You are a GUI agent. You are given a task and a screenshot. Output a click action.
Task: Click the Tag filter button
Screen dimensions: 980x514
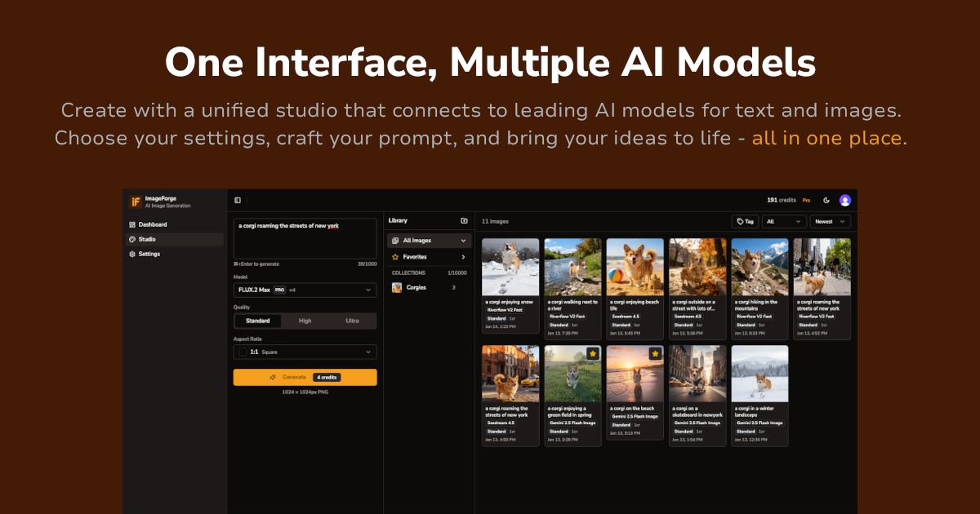tap(745, 221)
